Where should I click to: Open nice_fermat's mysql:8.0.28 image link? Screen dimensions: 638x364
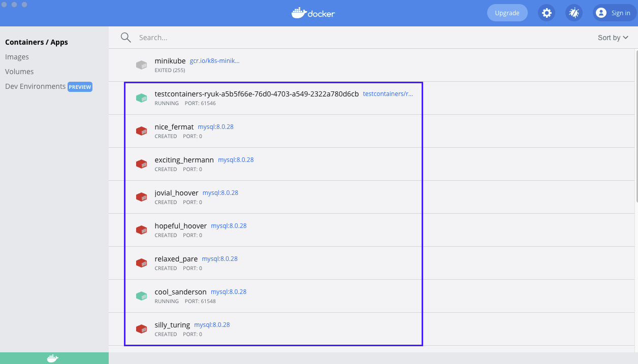pyautogui.click(x=215, y=127)
